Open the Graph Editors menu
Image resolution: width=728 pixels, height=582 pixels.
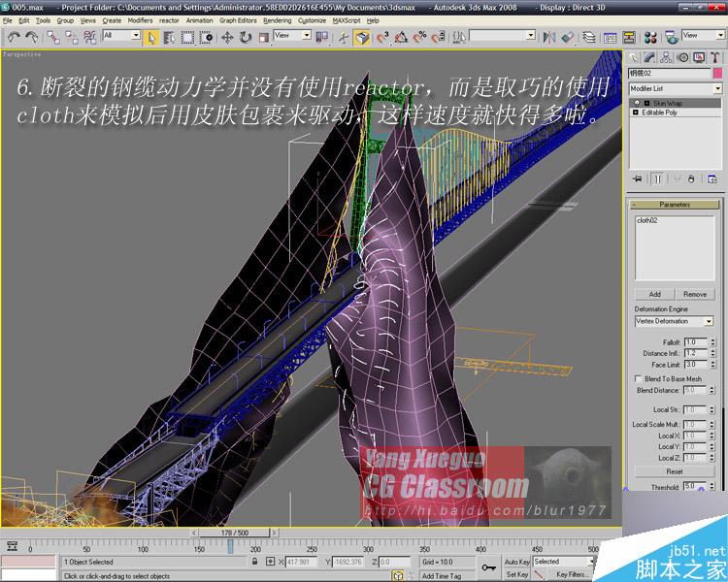[238, 21]
